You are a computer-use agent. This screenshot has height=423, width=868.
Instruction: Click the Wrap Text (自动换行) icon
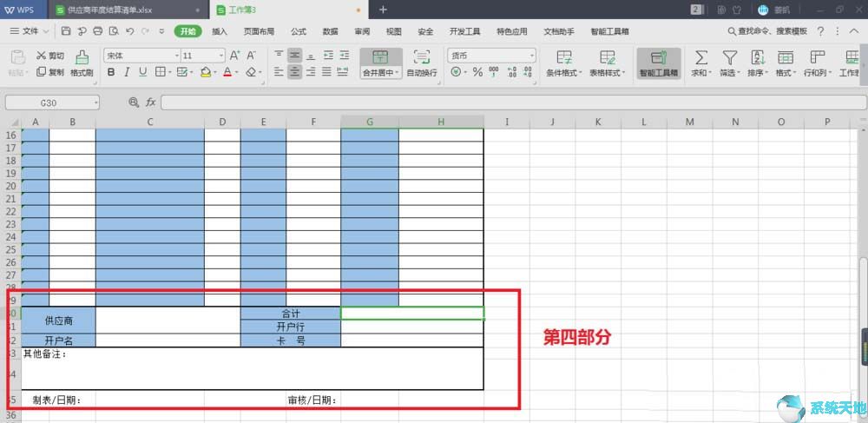click(422, 63)
